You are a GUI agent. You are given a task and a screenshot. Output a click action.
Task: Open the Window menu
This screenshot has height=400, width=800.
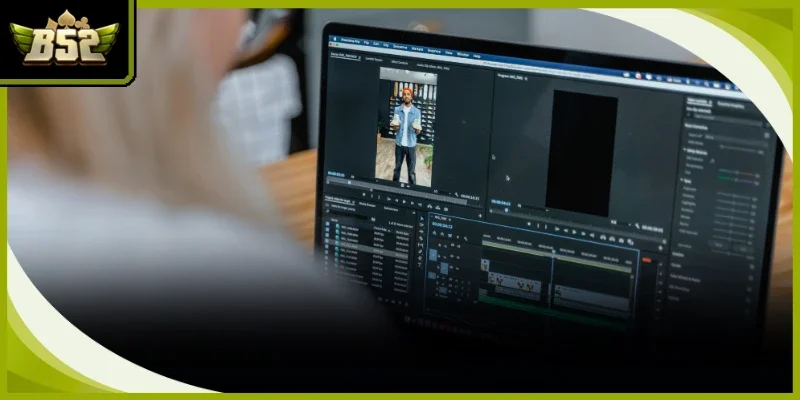463,55
